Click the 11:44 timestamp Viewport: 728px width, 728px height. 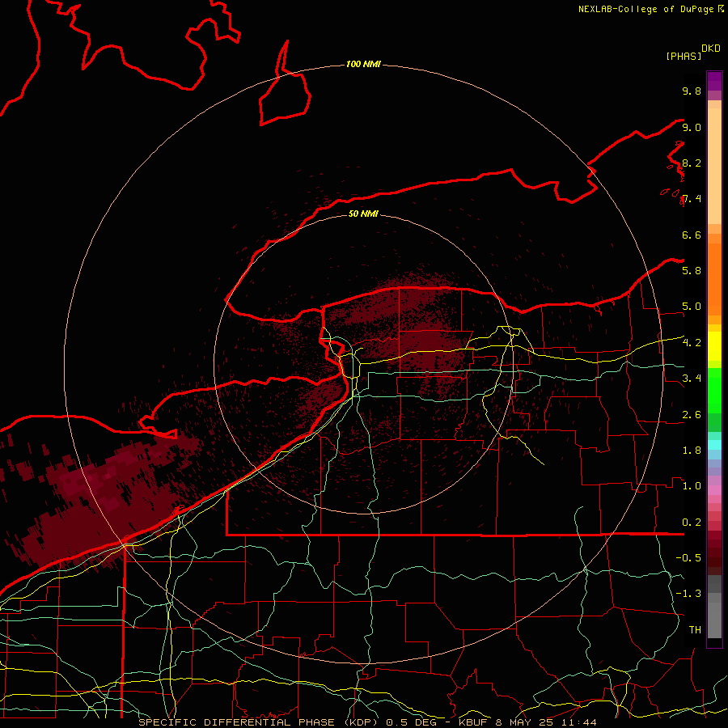578,722
